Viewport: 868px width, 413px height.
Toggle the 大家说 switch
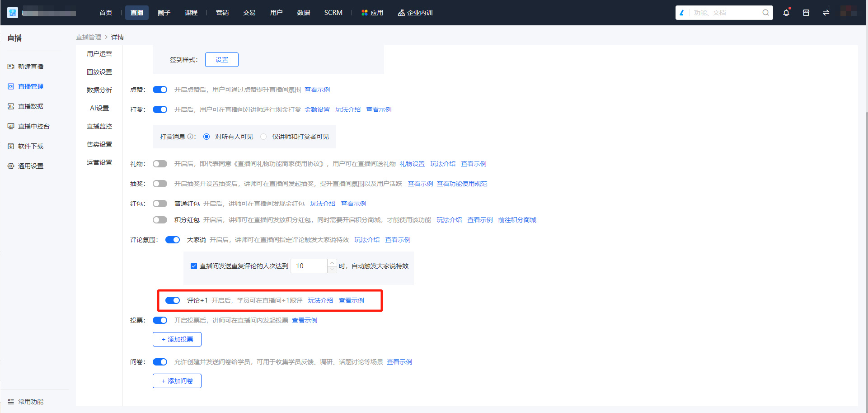173,240
